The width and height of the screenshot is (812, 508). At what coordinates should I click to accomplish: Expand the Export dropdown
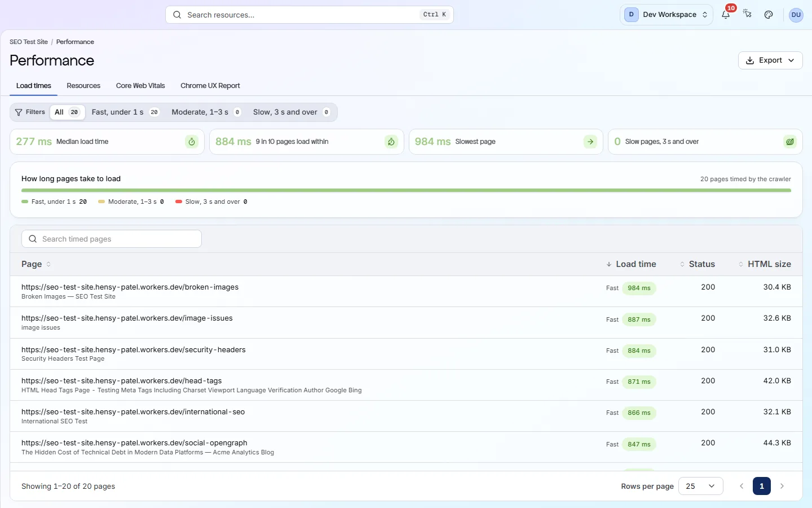(770, 60)
